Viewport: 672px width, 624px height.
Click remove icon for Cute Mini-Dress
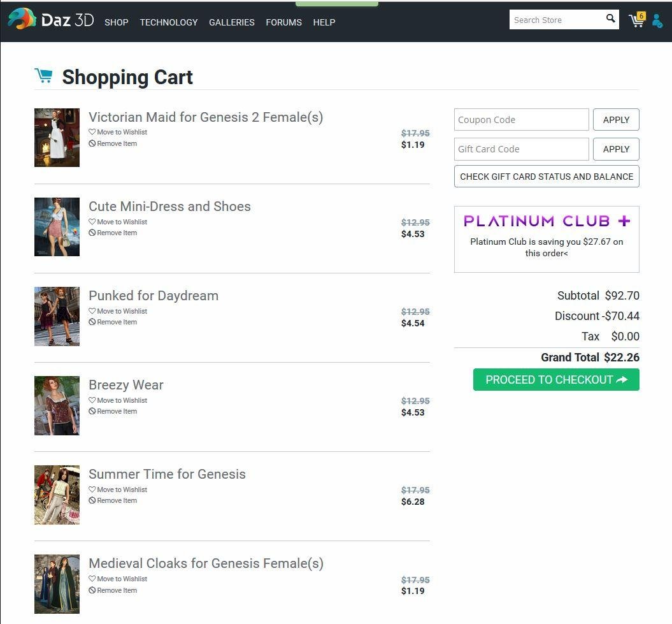pyautogui.click(x=92, y=233)
